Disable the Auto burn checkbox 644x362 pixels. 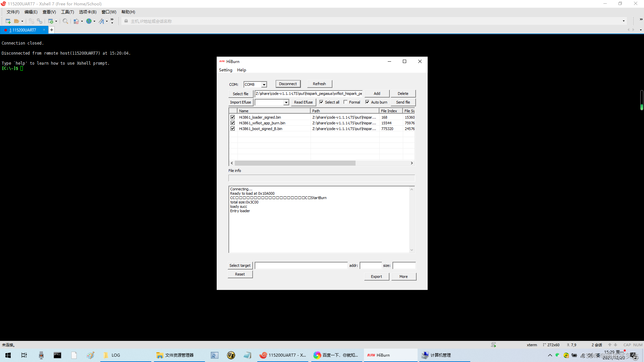pos(367,102)
